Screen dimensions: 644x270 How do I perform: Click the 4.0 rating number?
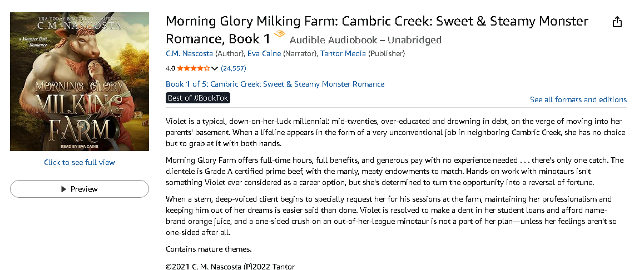point(170,68)
